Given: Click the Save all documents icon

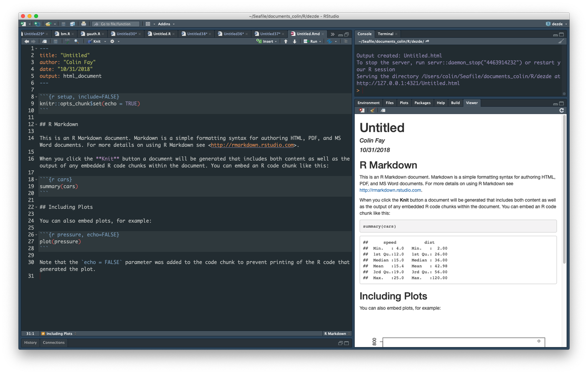Looking at the screenshot, I should [x=72, y=24].
